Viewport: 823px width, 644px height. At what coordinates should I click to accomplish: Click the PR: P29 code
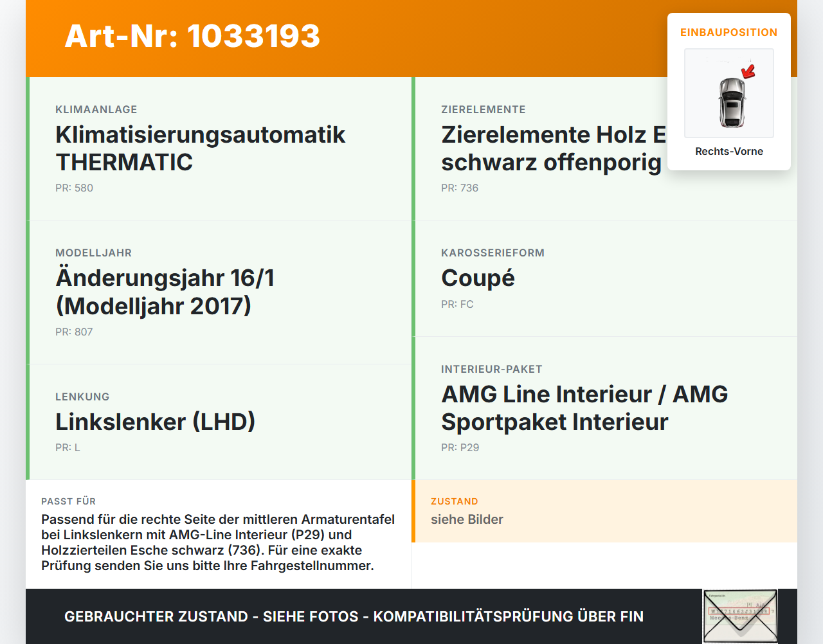(x=460, y=448)
